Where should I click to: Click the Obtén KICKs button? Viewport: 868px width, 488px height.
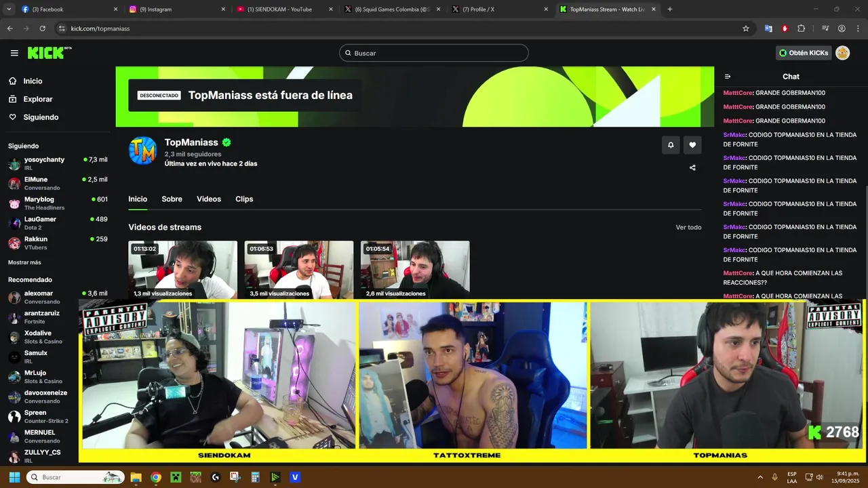[x=804, y=53]
